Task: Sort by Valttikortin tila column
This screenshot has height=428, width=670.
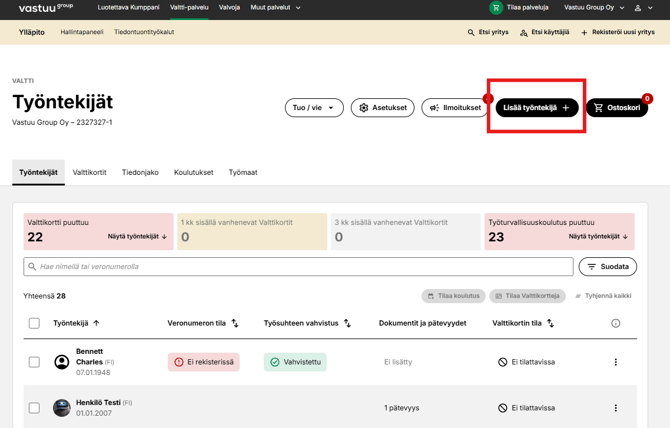Action: 551,323
